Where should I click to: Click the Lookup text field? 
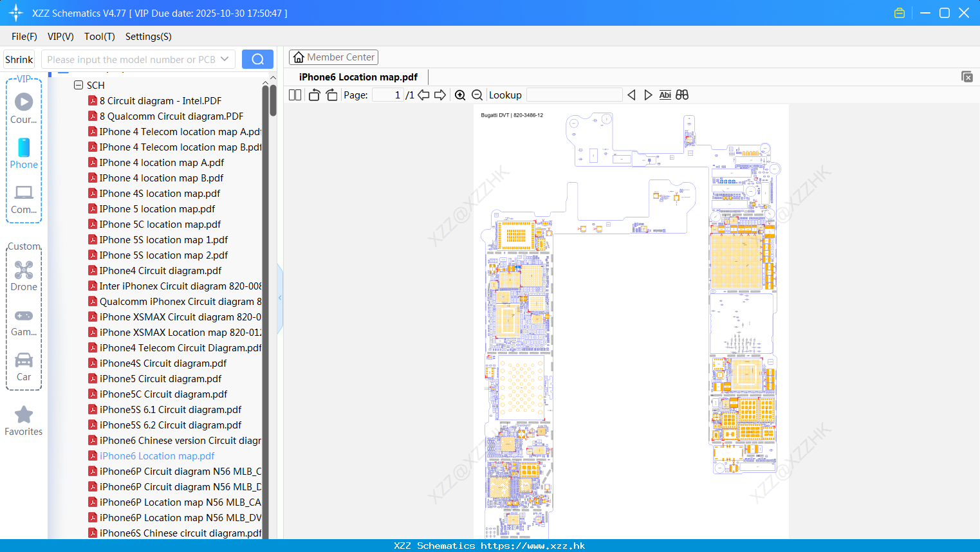pyautogui.click(x=575, y=95)
